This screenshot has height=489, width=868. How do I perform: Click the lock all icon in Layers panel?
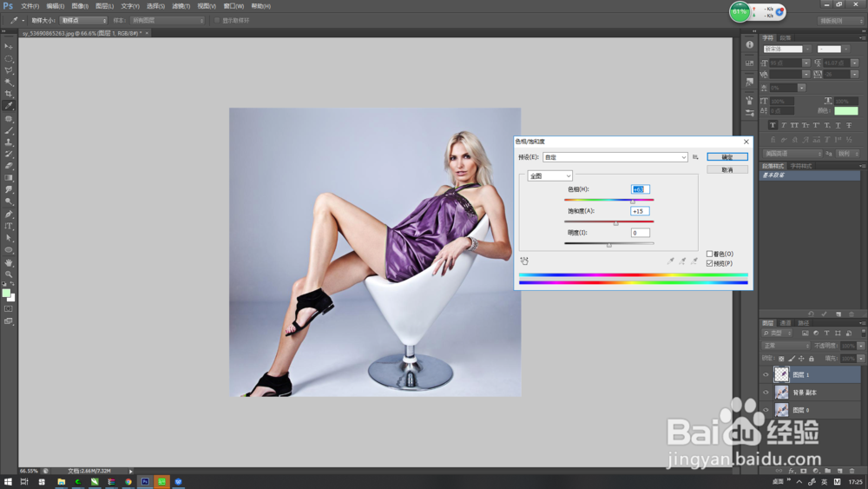(x=812, y=359)
